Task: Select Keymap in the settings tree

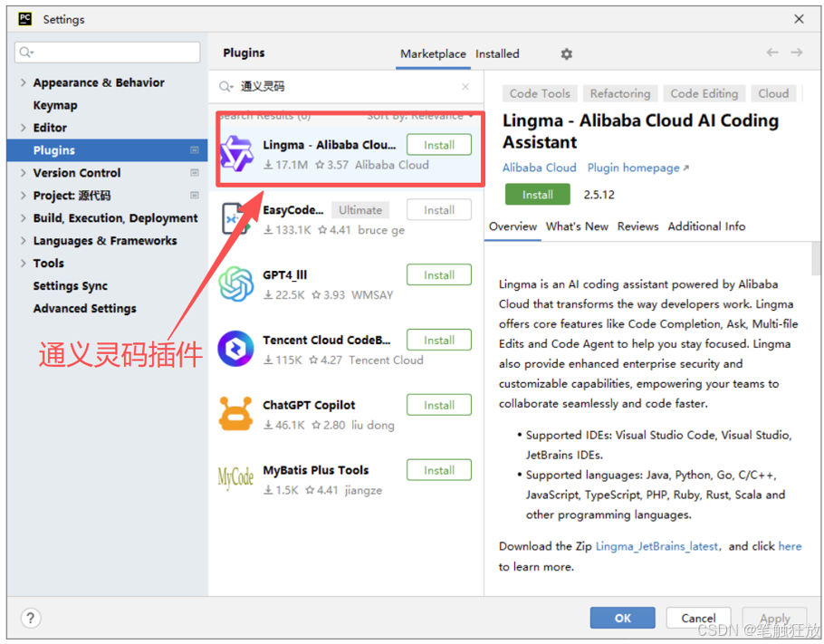Action: pos(55,105)
